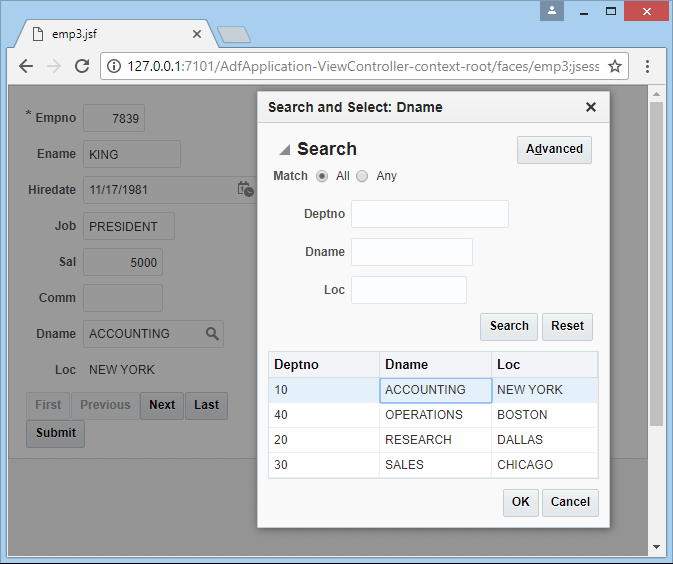Click the Reset button

click(567, 326)
